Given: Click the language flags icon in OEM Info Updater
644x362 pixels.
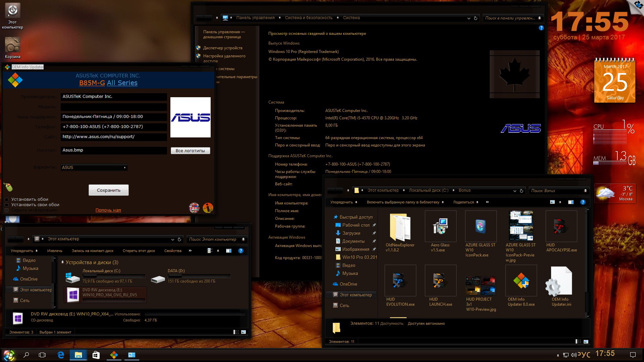Looking at the screenshot, I should tap(194, 208).
